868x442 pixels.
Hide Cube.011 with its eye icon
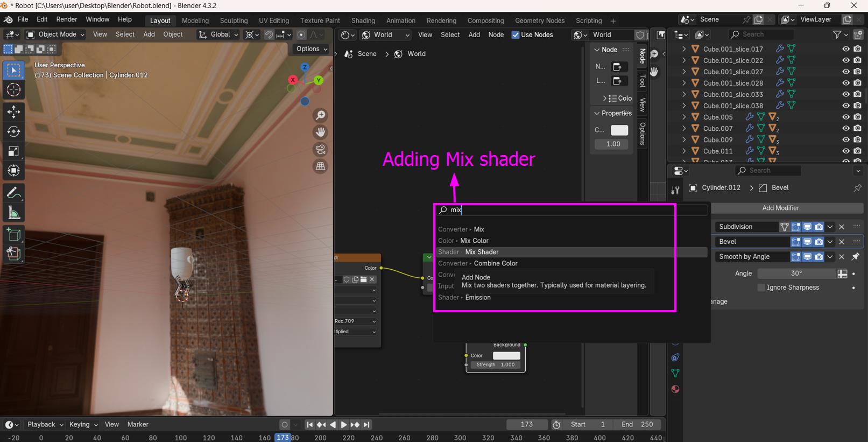pyautogui.click(x=846, y=151)
